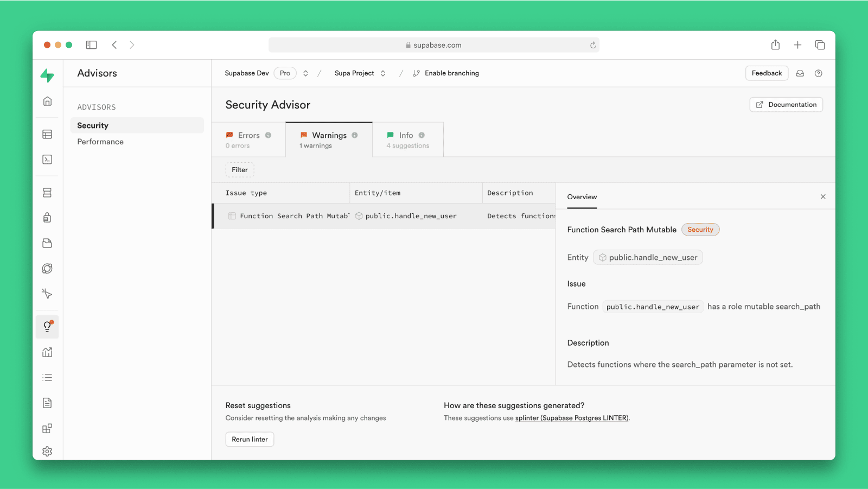Open the Authentication lock icon
The width and height of the screenshot is (868, 489).
[47, 218]
